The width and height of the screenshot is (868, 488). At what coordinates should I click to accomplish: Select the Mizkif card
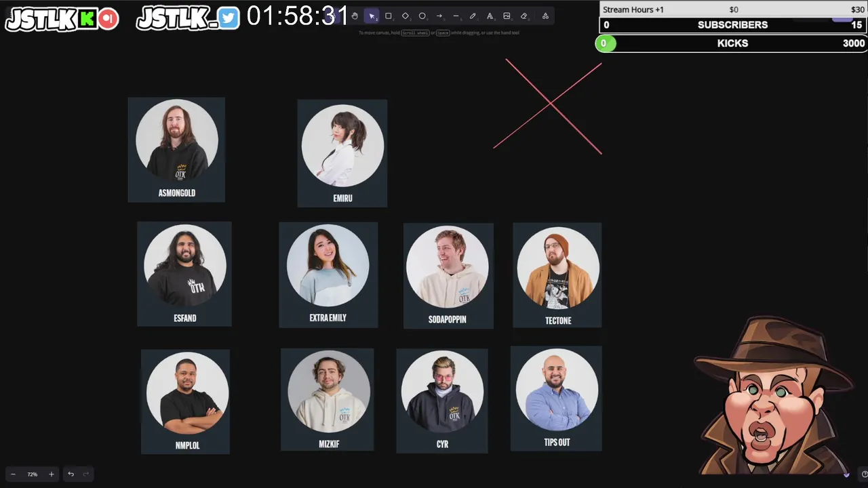point(328,400)
